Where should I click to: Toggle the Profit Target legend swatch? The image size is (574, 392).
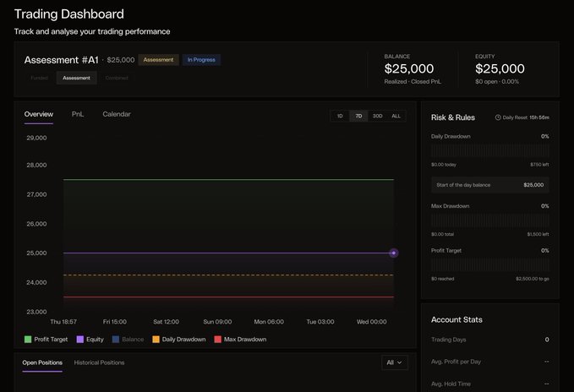point(28,340)
